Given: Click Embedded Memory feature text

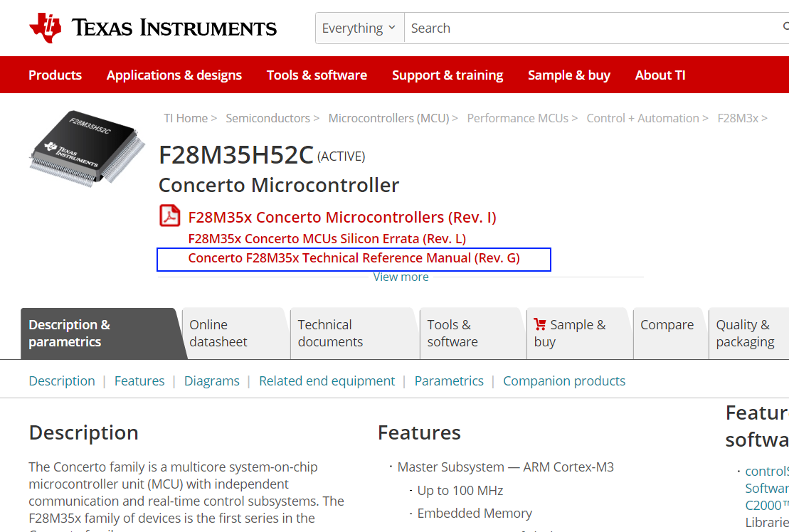Looking at the screenshot, I should [x=475, y=513].
